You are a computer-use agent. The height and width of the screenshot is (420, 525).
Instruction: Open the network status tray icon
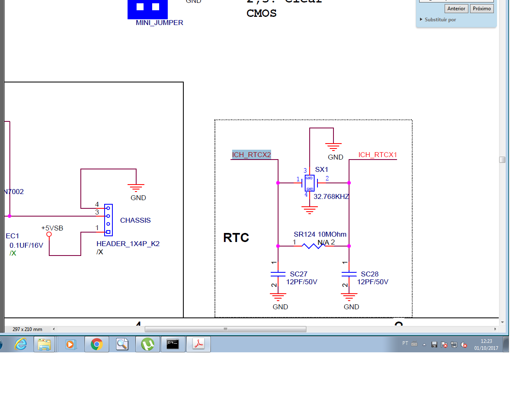click(x=454, y=345)
